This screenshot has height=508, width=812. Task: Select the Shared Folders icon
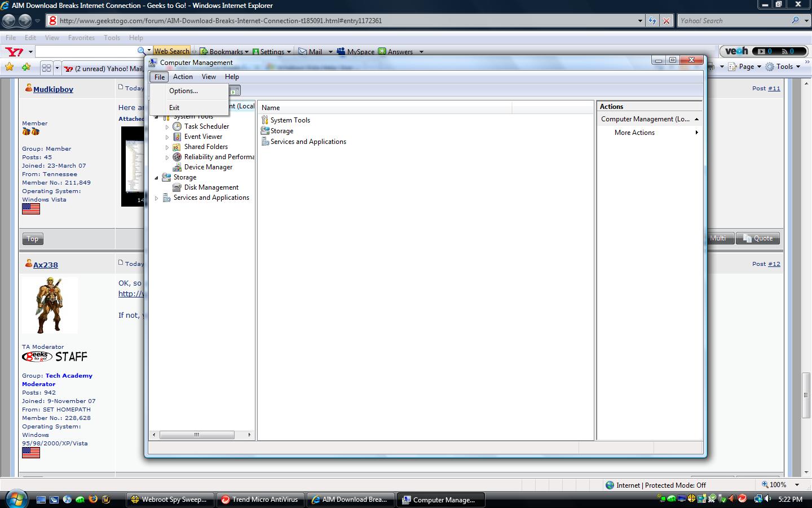(177, 147)
